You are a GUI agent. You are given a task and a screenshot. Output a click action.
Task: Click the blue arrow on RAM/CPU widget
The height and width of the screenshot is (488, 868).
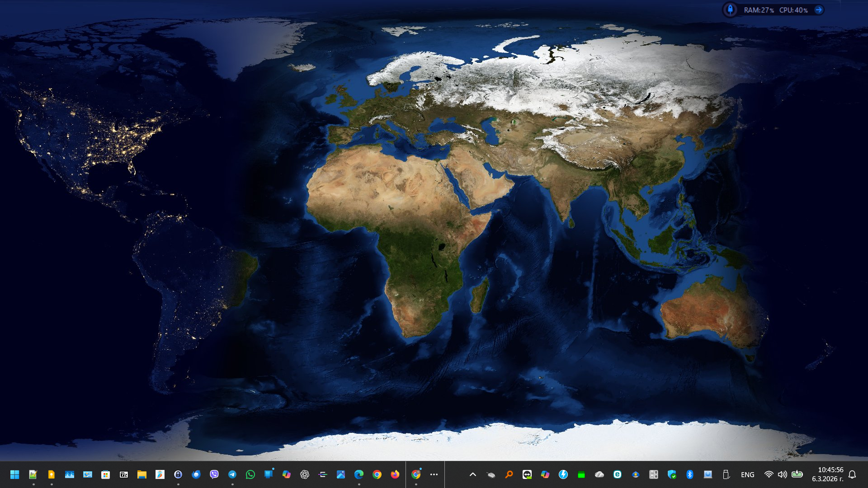pos(818,9)
